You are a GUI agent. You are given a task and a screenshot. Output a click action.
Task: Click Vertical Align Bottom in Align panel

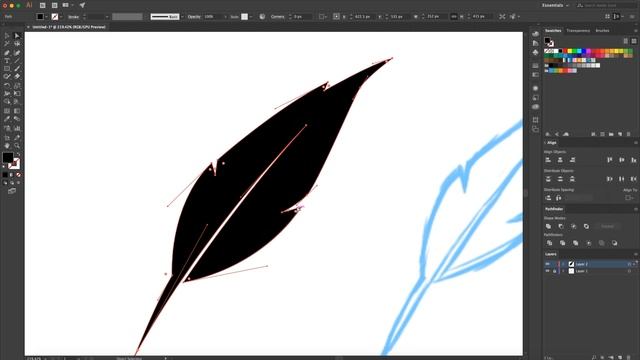click(x=633, y=160)
